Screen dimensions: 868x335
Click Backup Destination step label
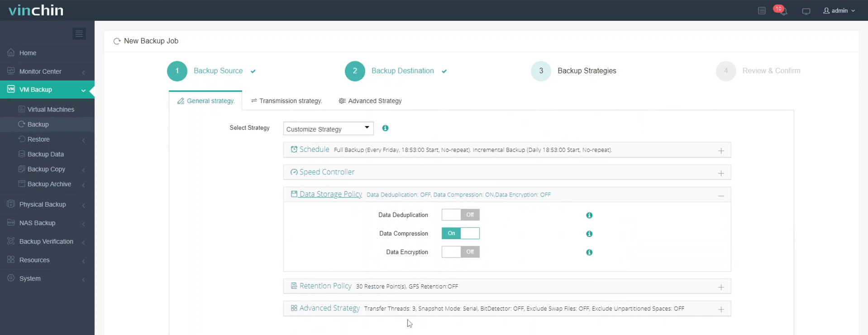coord(403,71)
